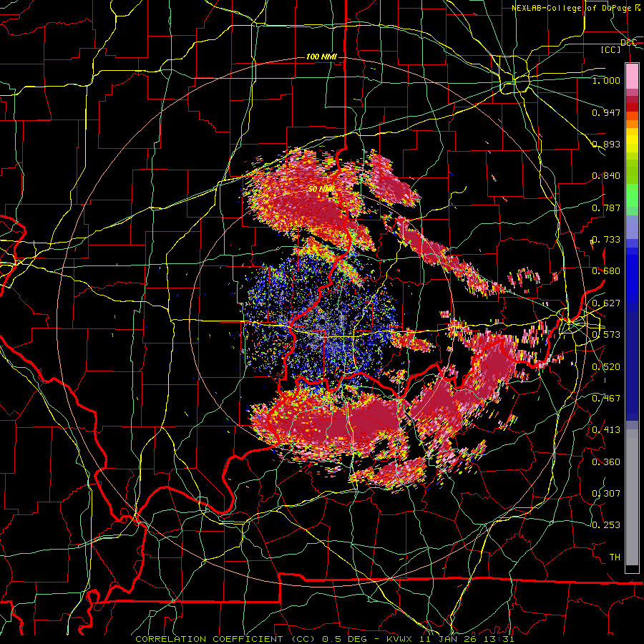Click the 1.000 legend value

point(606,80)
